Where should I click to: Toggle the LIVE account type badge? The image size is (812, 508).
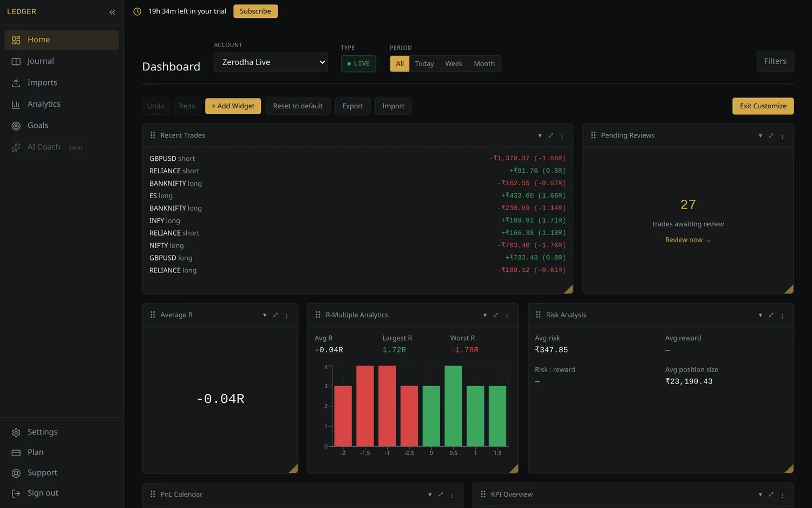coord(358,63)
